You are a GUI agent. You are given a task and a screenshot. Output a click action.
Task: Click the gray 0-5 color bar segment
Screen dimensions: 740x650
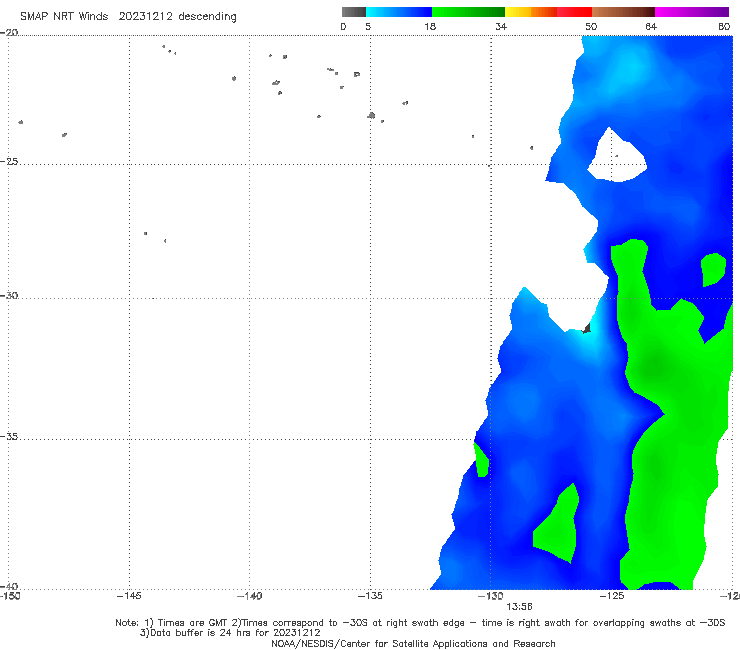[354, 12]
